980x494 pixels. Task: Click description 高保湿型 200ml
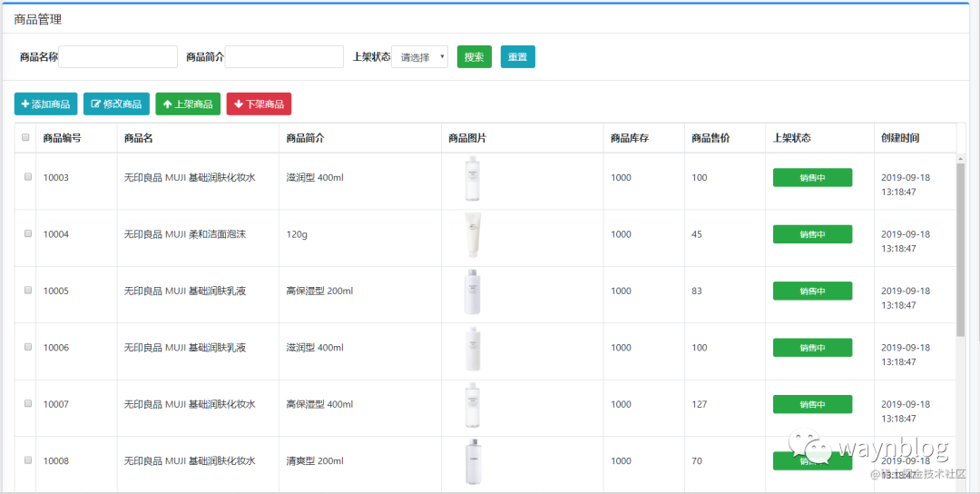(x=319, y=291)
